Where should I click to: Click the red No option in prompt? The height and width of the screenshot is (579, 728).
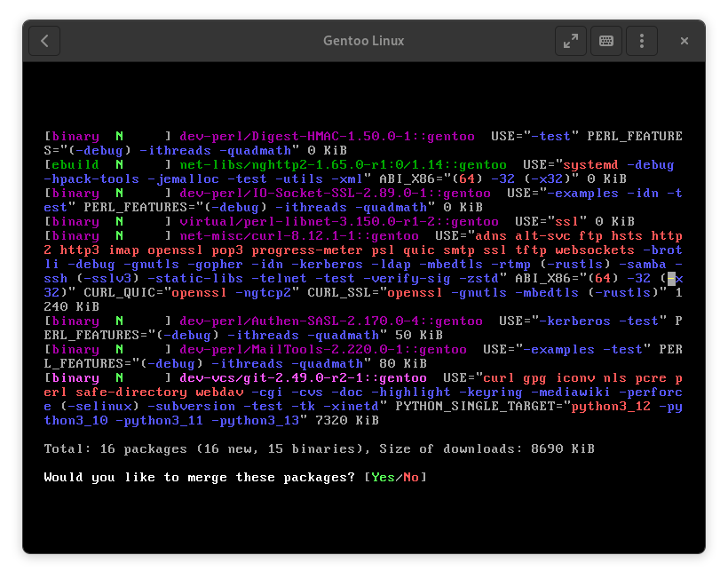(411, 477)
